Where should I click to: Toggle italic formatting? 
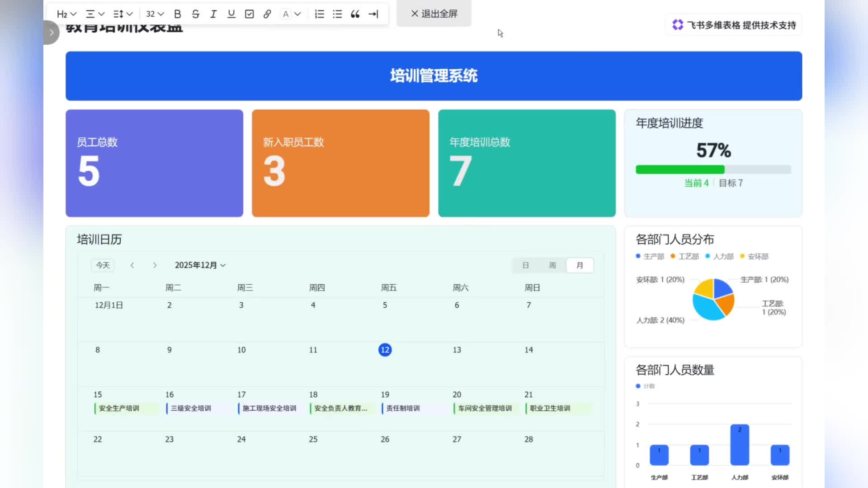[213, 14]
